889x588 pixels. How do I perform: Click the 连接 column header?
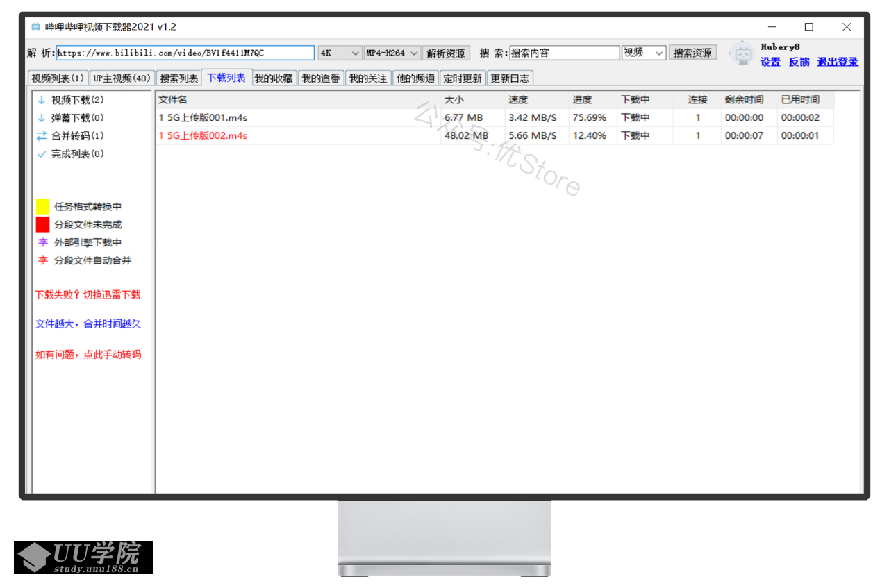point(697,100)
